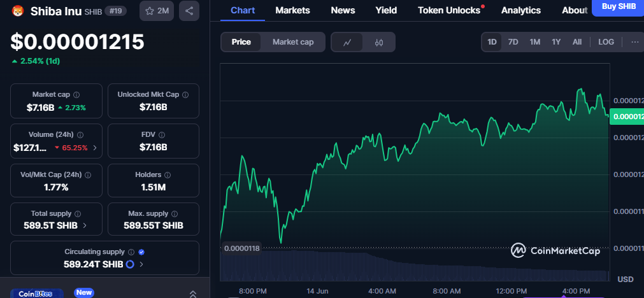Click the 1.77% Vol/Mkt Cap value
The width and height of the screenshot is (644, 298).
coord(56,188)
